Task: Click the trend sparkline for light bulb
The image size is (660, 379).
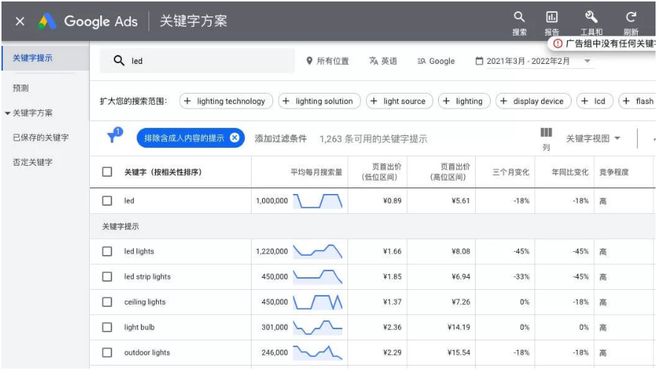Action: pos(318,327)
